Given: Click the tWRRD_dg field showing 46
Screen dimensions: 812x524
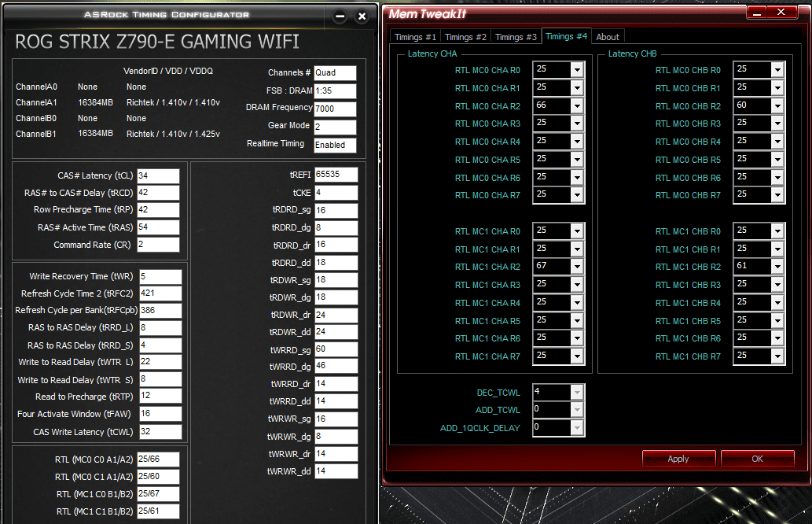Looking at the screenshot, I should [336, 366].
